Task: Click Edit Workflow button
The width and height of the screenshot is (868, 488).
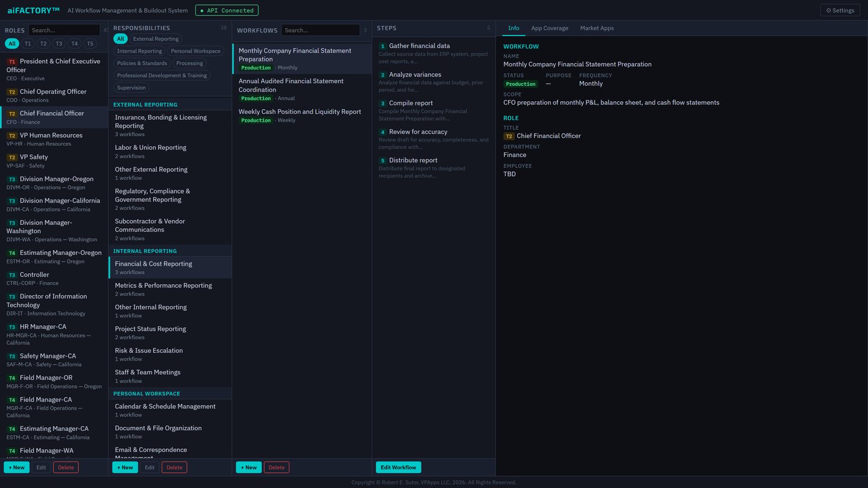Action: tap(398, 468)
